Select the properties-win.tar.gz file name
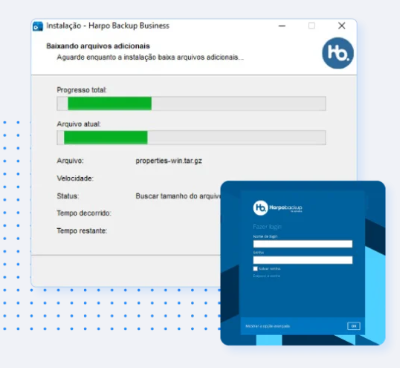 pyautogui.click(x=169, y=161)
